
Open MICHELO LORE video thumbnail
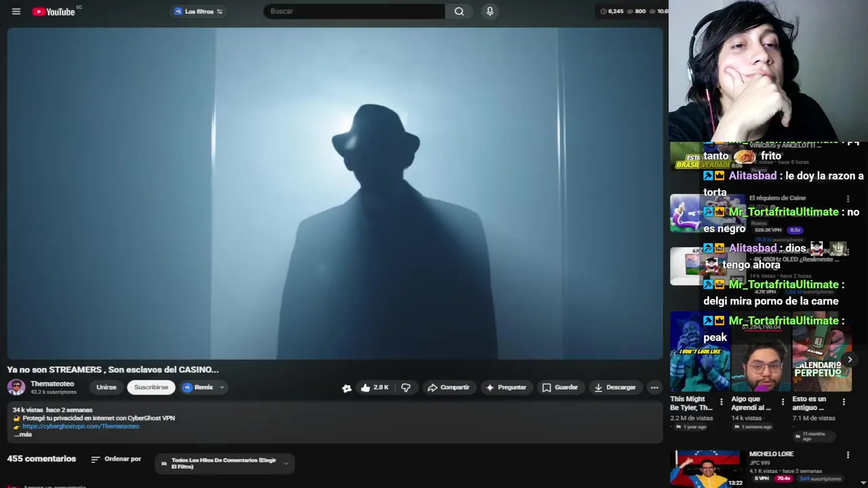coord(707,468)
